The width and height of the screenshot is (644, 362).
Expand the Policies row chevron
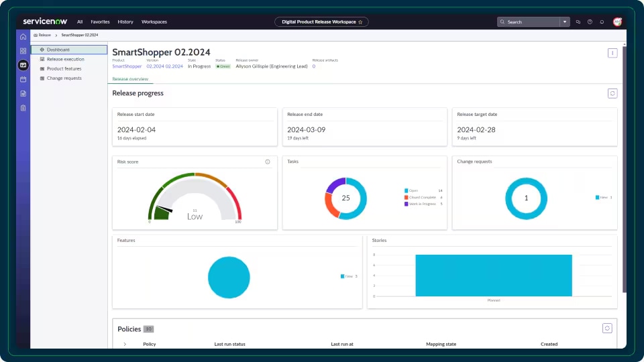click(125, 344)
